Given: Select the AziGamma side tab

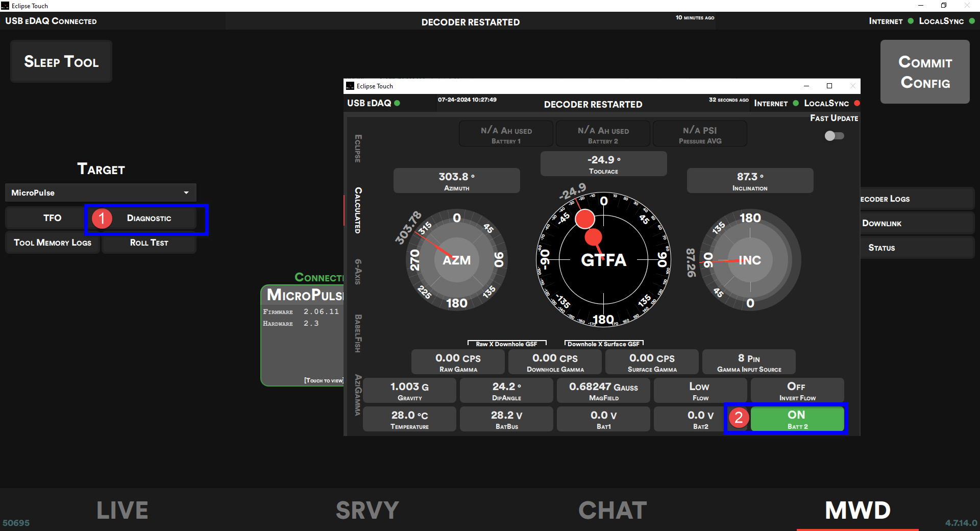Looking at the screenshot, I should click(x=358, y=395).
